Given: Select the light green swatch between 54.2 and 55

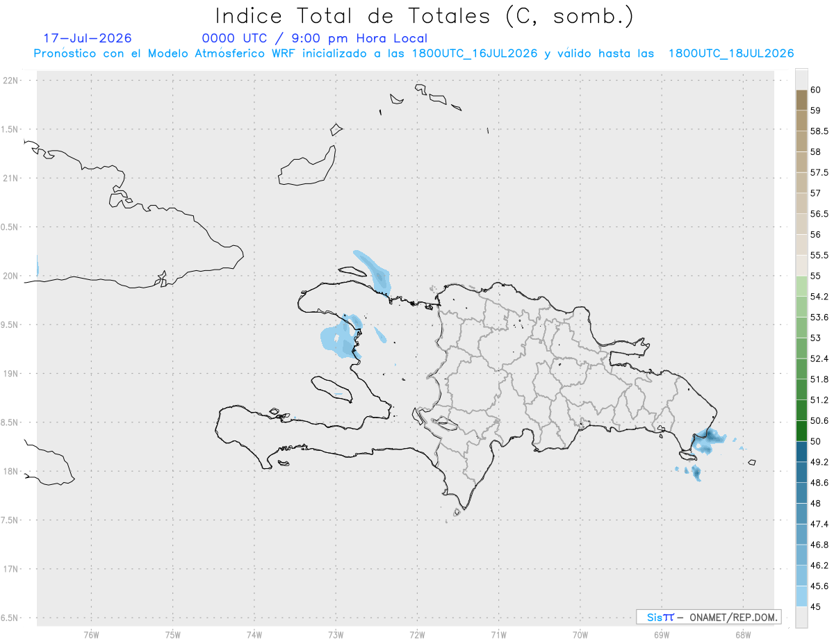Looking at the screenshot, I should [x=801, y=286].
